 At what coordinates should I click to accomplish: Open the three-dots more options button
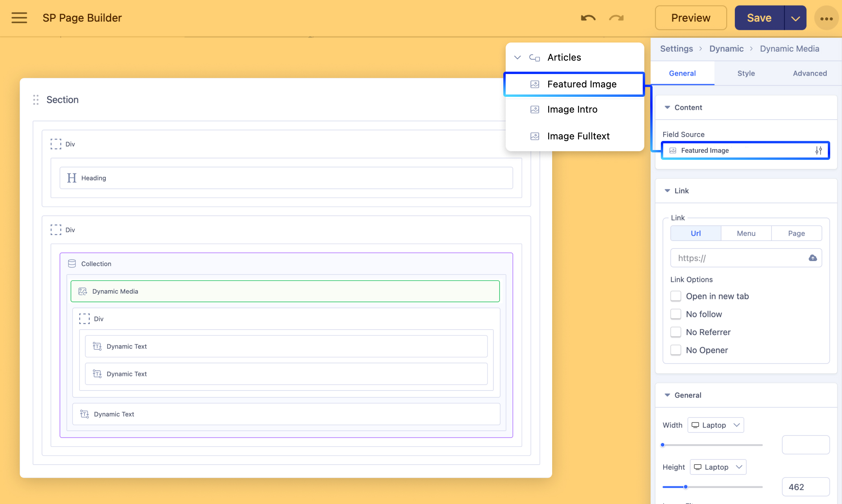pyautogui.click(x=826, y=19)
